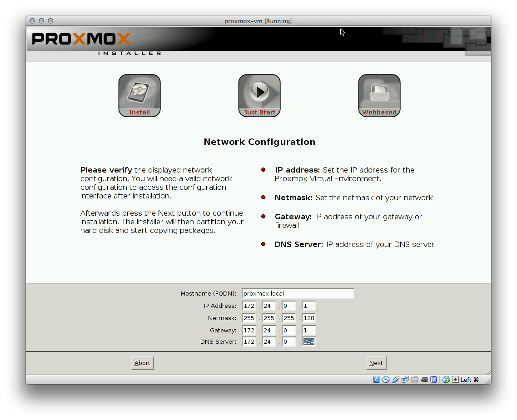Select IP Address last octet 1
The image size is (517, 420).
[309, 306]
